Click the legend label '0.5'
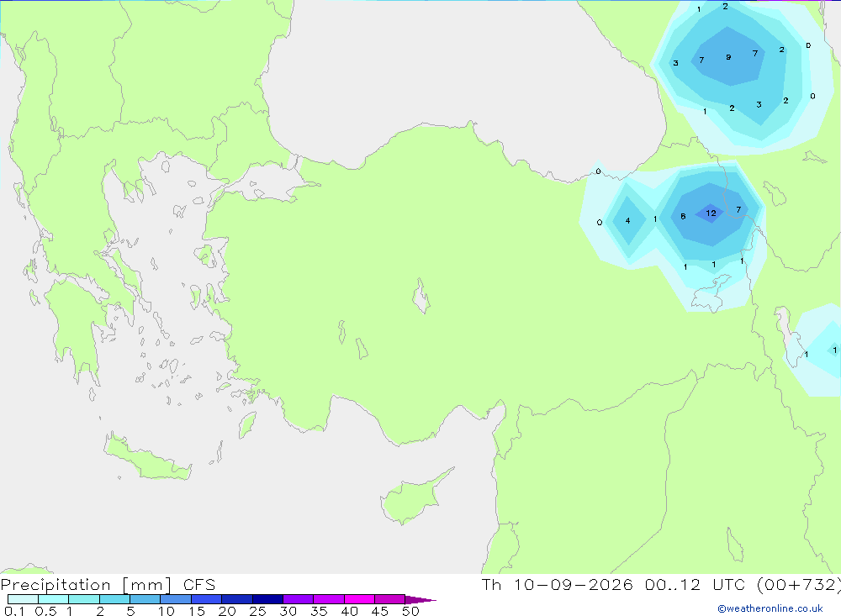 (45, 611)
